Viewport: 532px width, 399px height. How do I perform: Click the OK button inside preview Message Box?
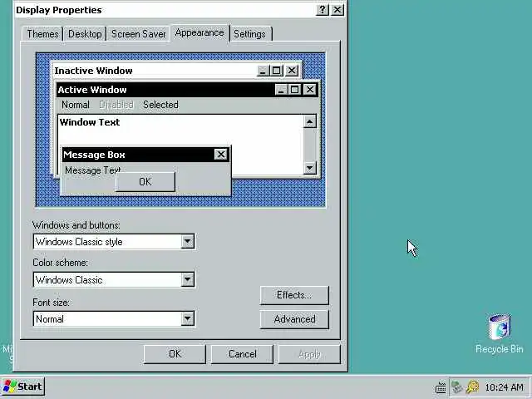pyautogui.click(x=145, y=181)
